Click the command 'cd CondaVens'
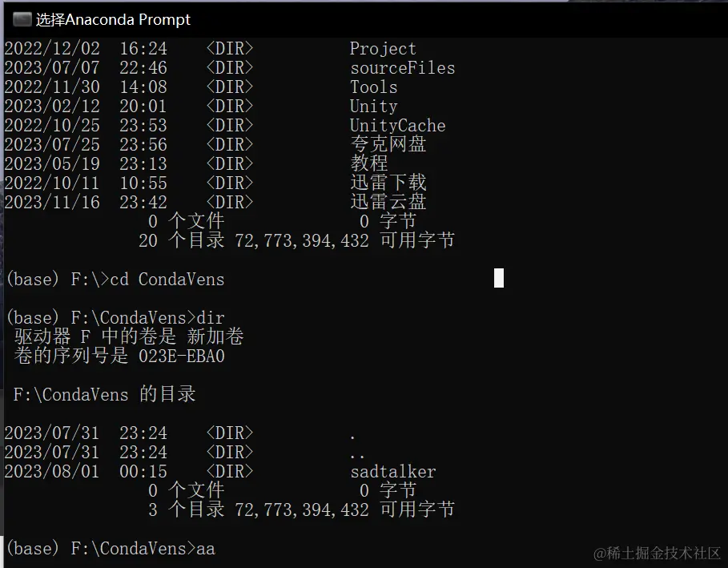 [x=167, y=279]
